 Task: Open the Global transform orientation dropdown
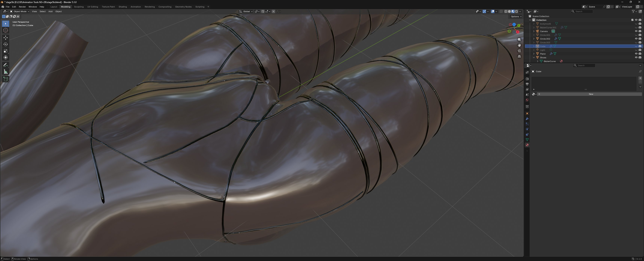246,11
